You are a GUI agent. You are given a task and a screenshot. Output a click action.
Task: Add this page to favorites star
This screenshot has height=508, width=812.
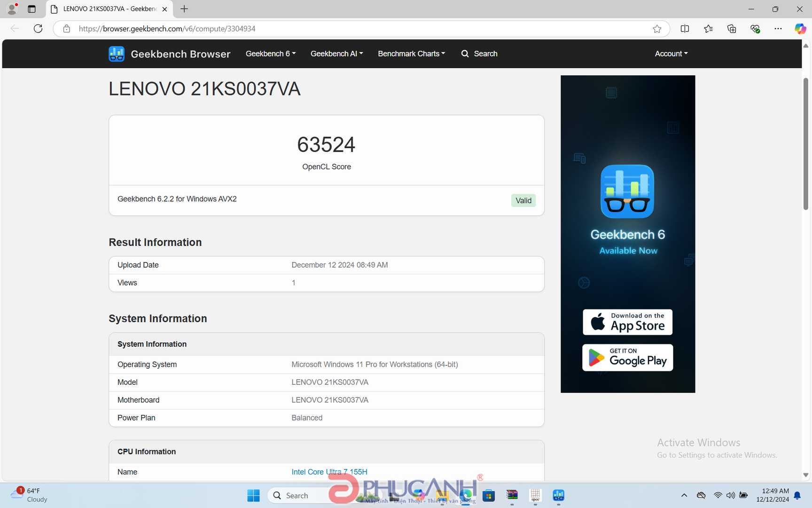pos(657,29)
